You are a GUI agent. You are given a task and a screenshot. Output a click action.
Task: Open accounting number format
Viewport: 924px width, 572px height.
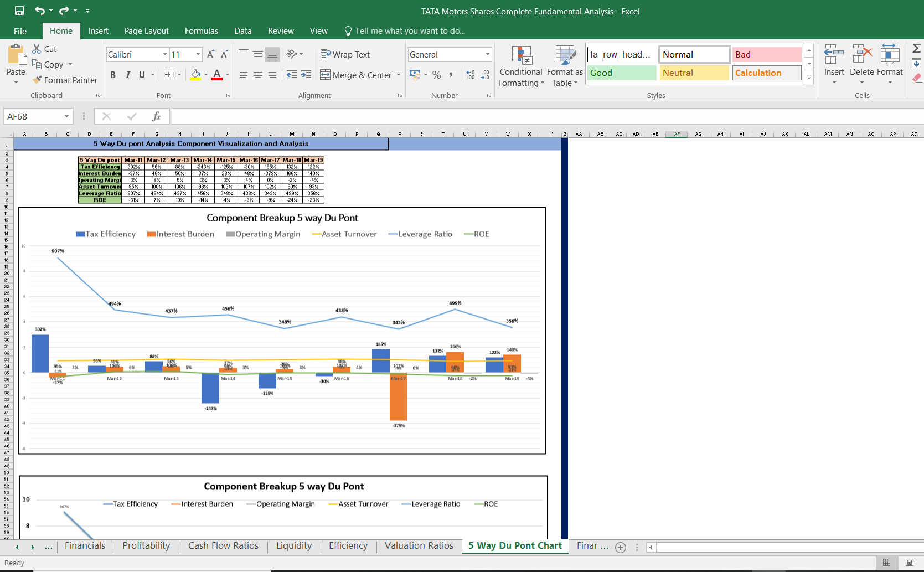click(x=415, y=74)
